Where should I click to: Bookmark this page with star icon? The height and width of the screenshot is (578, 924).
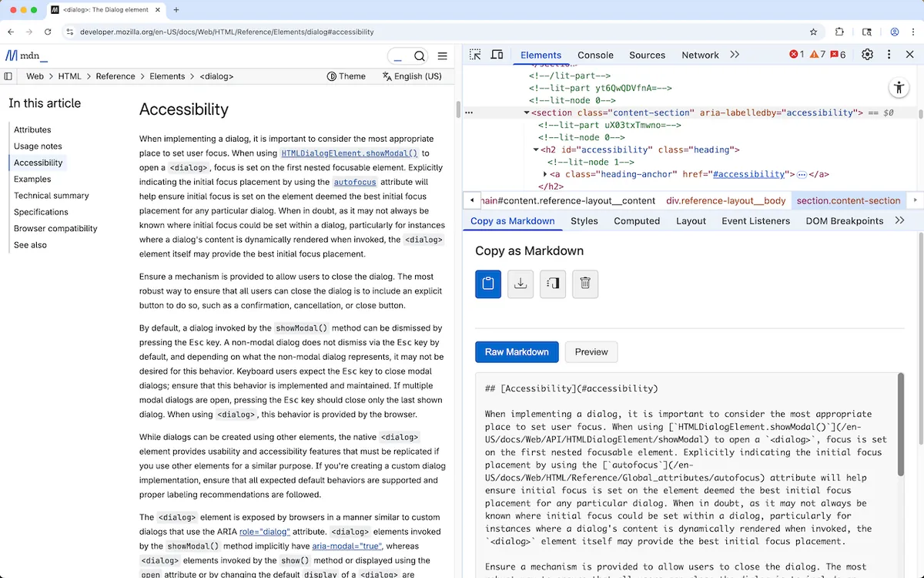click(813, 32)
